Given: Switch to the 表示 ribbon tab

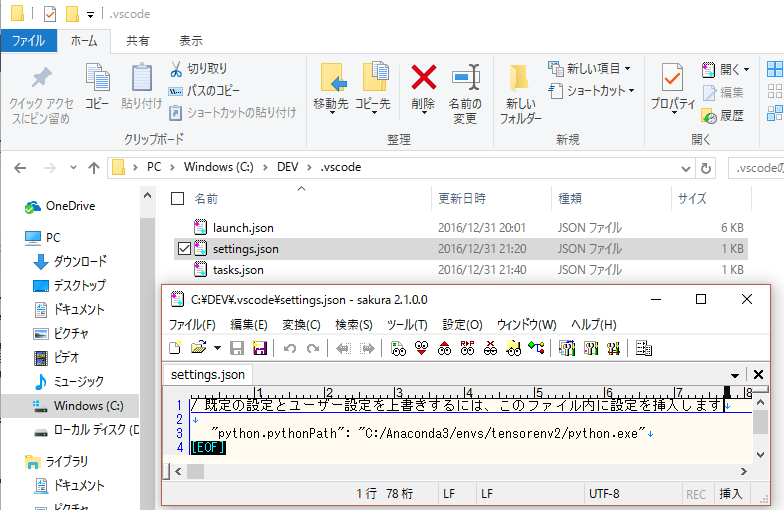Looking at the screenshot, I should [x=190, y=40].
